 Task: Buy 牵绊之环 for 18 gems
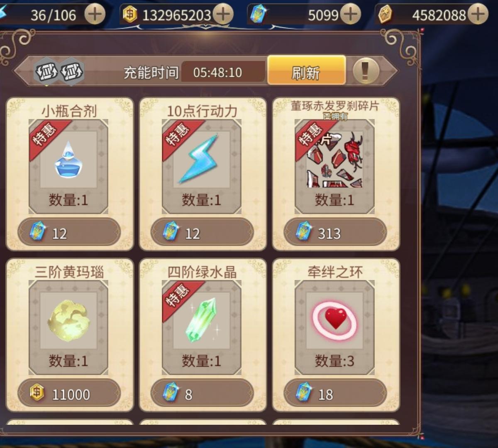pyautogui.click(x=335, y=393)
